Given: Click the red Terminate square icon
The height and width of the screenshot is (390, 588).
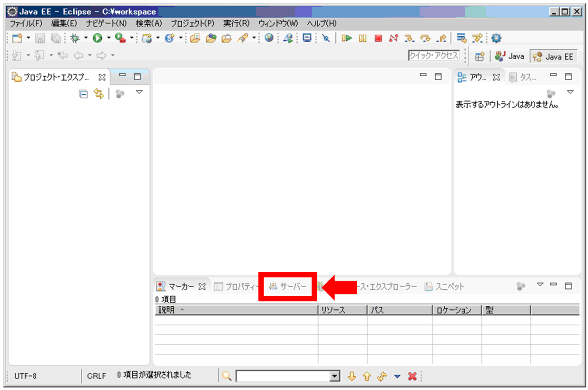Looking at the screenshot, I should tap(378, 38).
